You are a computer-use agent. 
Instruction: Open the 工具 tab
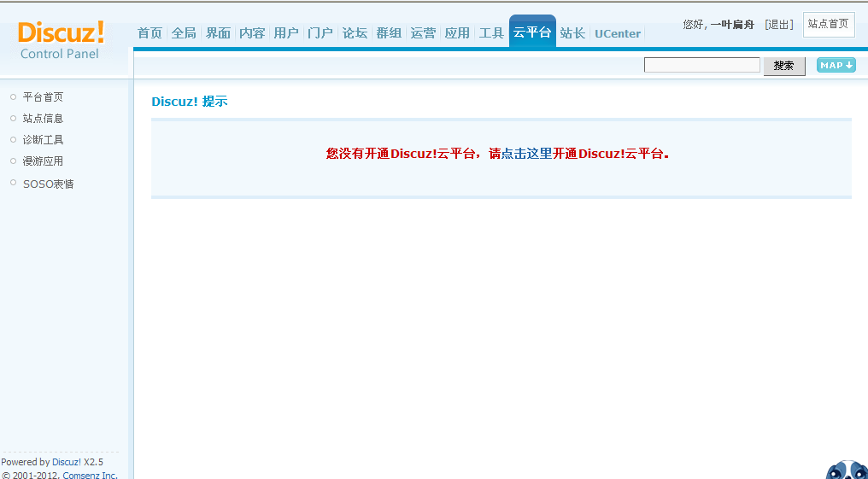click(491, 33)
